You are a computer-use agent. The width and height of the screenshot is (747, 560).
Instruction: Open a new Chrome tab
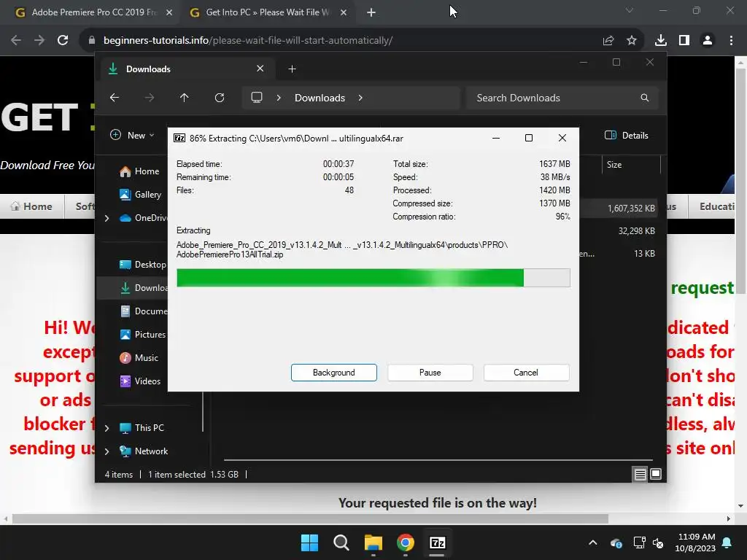[x=371, y=12]
